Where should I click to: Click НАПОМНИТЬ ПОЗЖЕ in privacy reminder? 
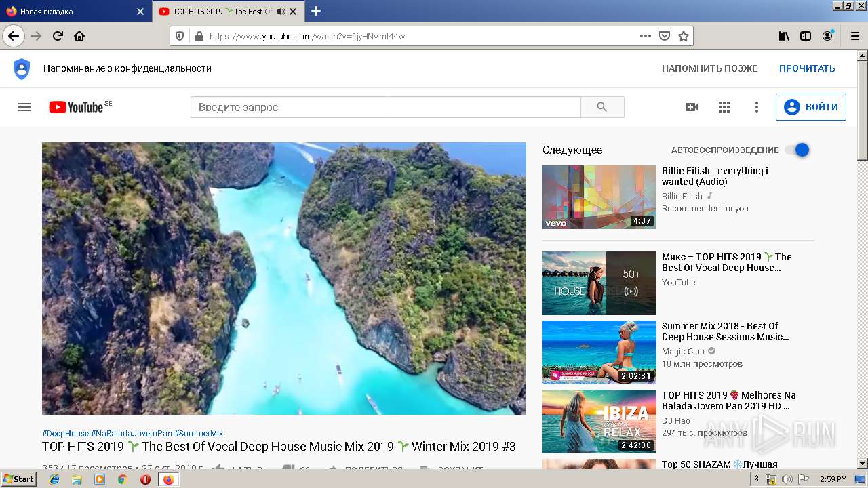709,68
